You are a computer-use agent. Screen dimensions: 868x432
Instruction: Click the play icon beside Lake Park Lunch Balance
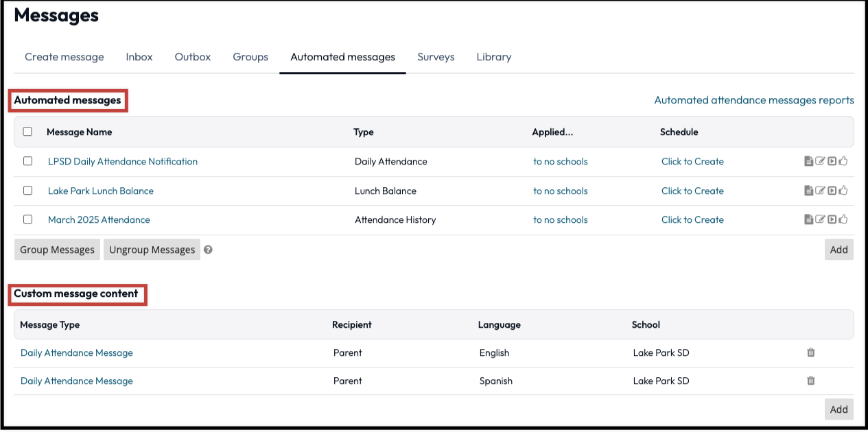[832, 191]
